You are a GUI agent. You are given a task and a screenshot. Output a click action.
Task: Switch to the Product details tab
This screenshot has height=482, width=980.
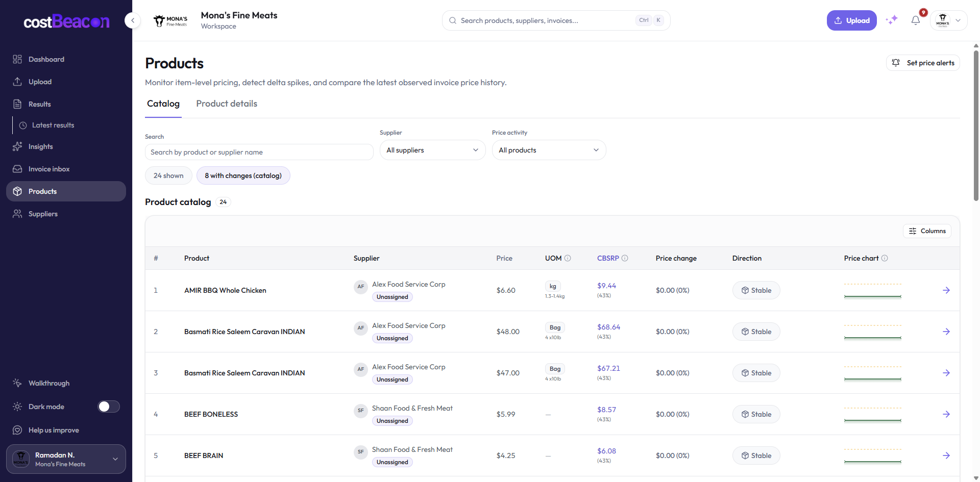coord(227,104)
